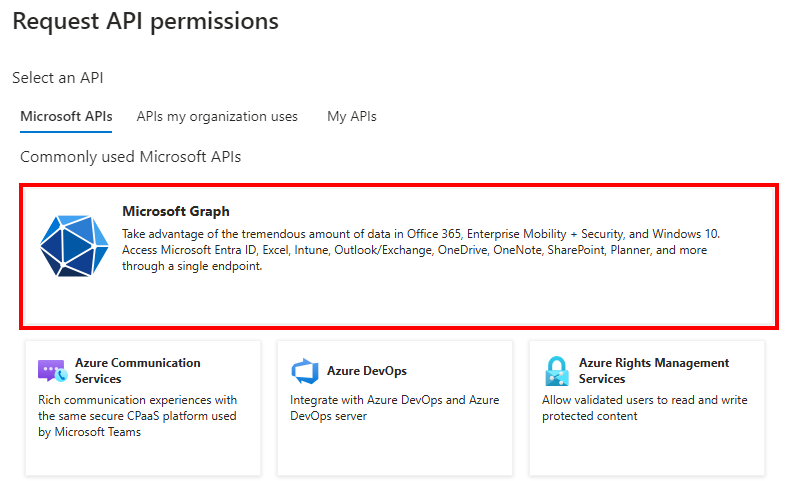The width and height of the screenshot is (795, 481).
Task: Click the Allow validated users description text
Action: (x=644, y=408)
